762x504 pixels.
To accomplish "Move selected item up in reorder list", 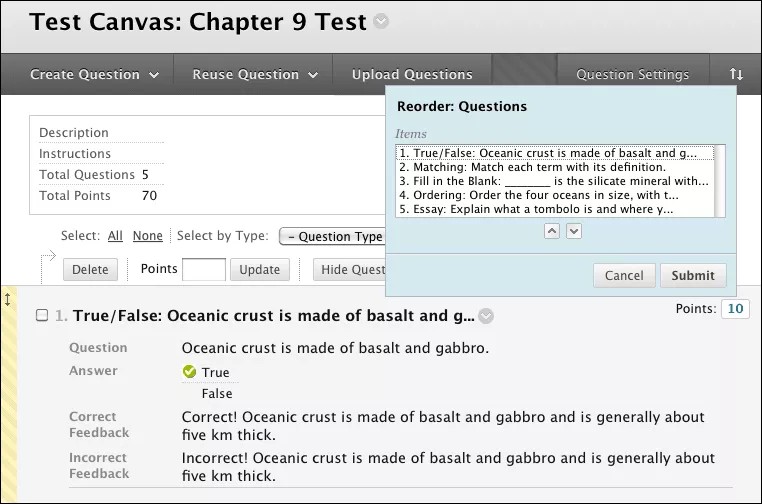I will pos(552,231).
